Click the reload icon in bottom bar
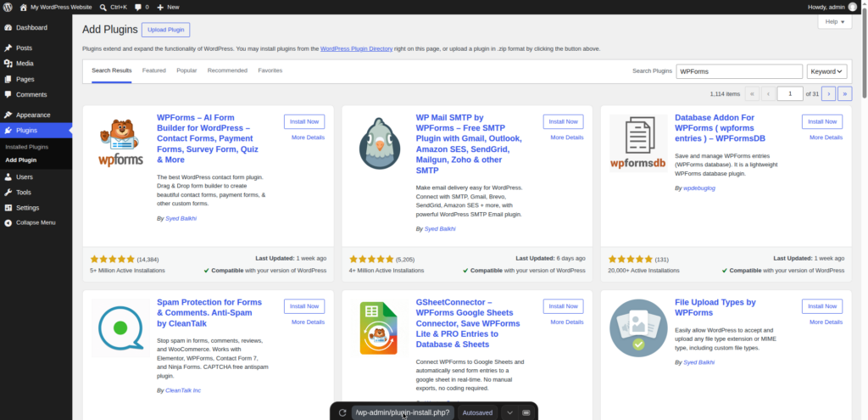This screenshot has width=868, height=420. tap(342, 413)
